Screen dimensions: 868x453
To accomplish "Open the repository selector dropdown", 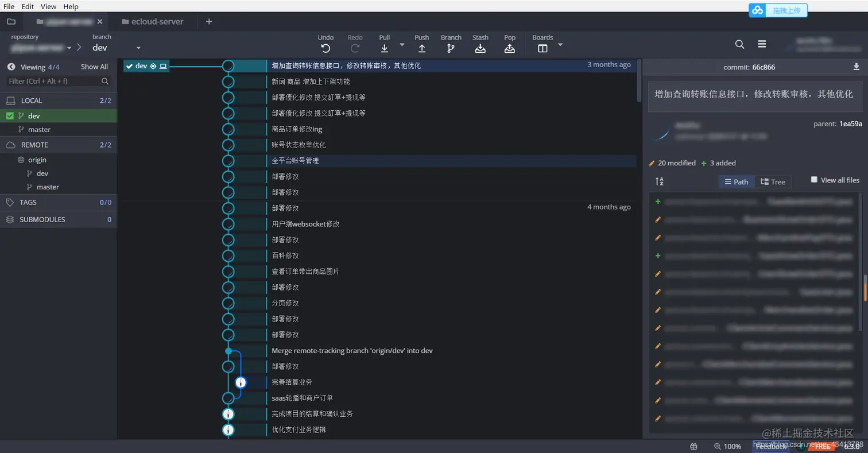I will coord(69,48).
